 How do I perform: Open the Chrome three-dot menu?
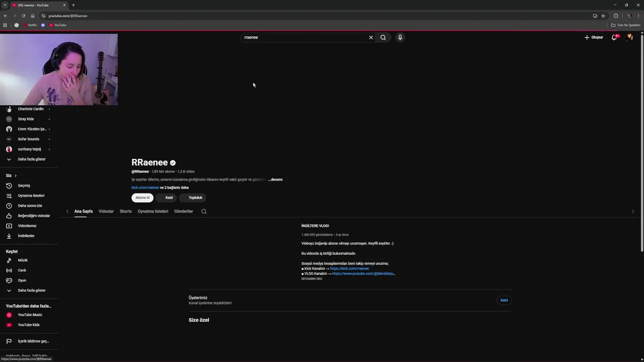(639, 16)
